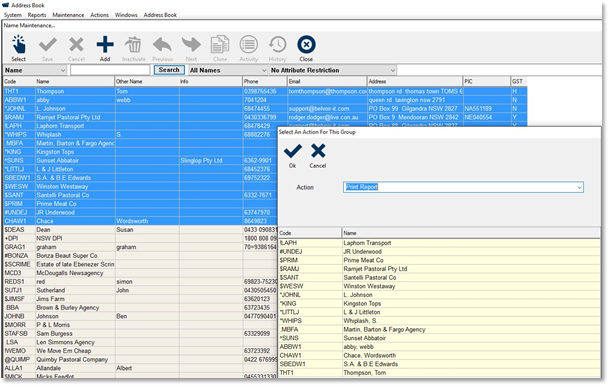This screenshot has height=386, width=609.
Task: Open the Actions menu
Action: point(99,15)
